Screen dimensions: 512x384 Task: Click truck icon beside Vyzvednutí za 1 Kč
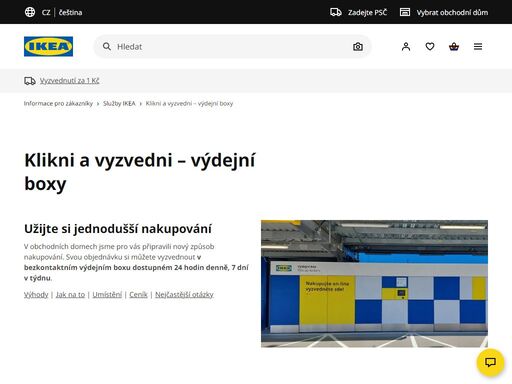(x=30, y=81)
